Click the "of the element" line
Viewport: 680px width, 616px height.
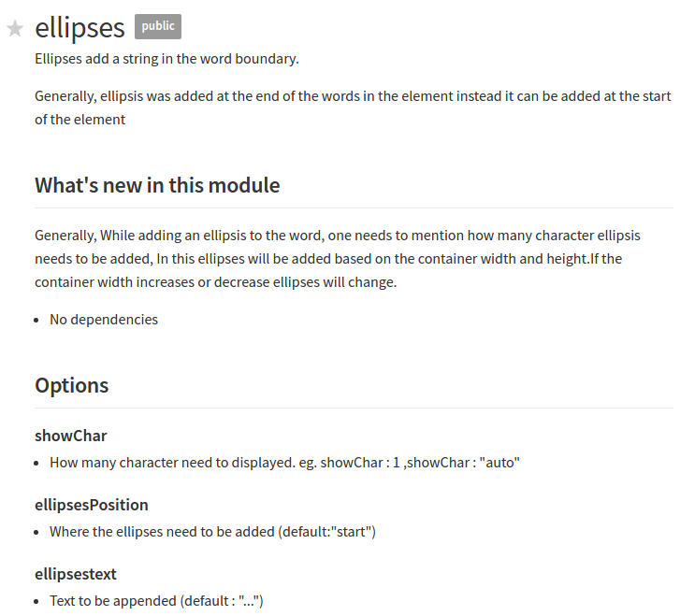(80, 120)
